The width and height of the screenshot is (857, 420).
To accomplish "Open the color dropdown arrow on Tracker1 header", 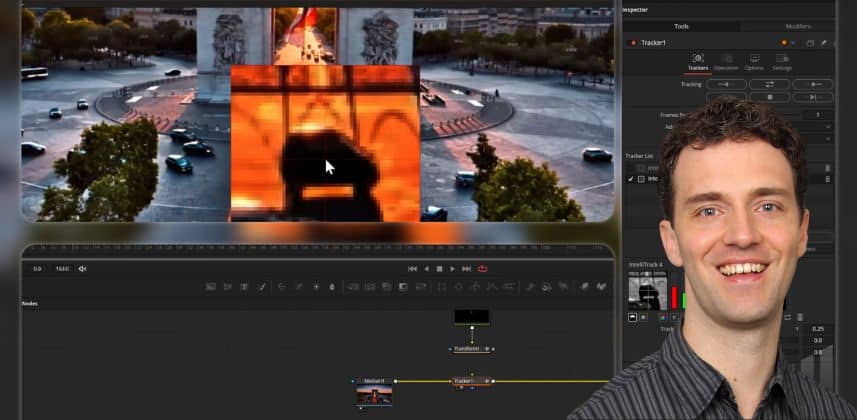I will (793, 43).
